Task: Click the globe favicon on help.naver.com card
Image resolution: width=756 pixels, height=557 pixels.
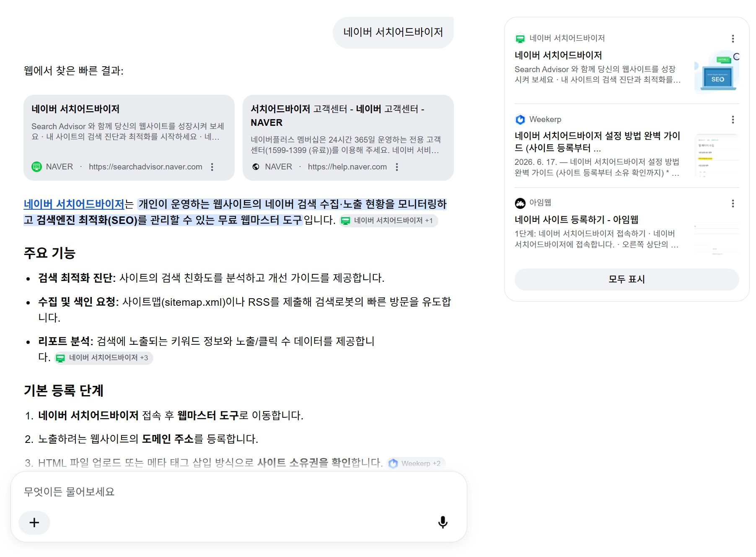Action: [256, 167]
